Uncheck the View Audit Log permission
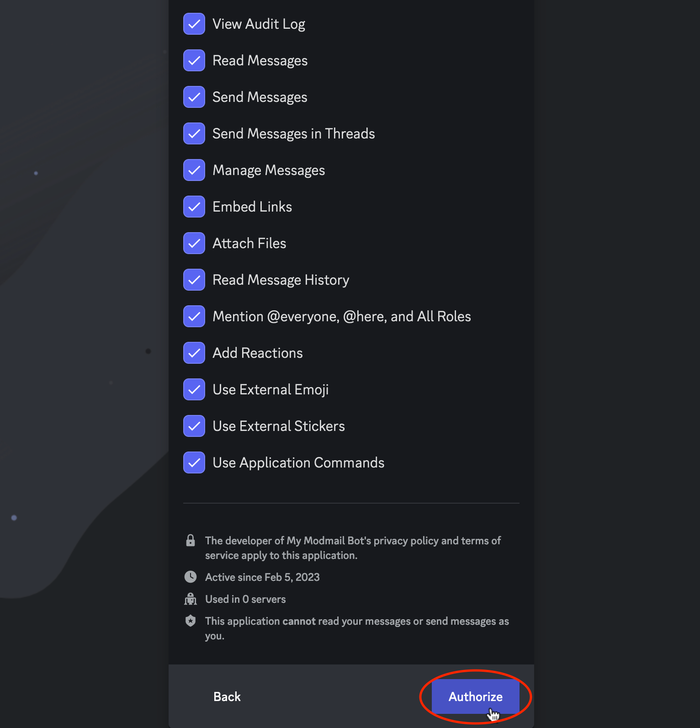 pos(194,24)
